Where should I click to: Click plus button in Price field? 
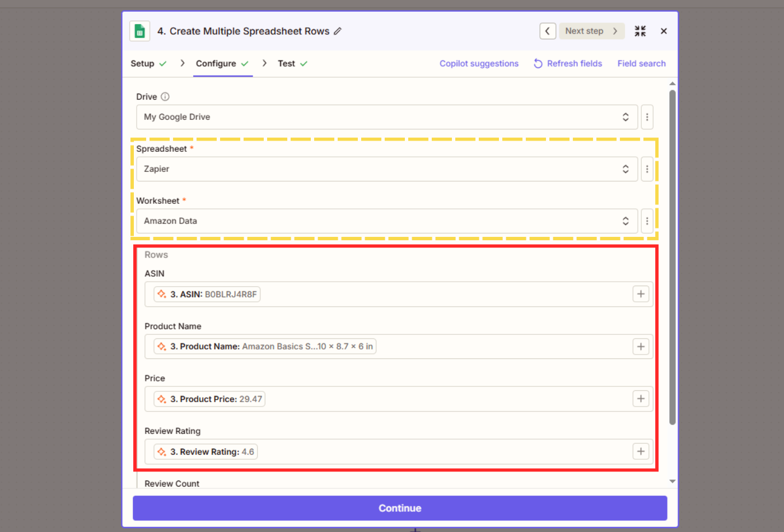pos(641,399)
